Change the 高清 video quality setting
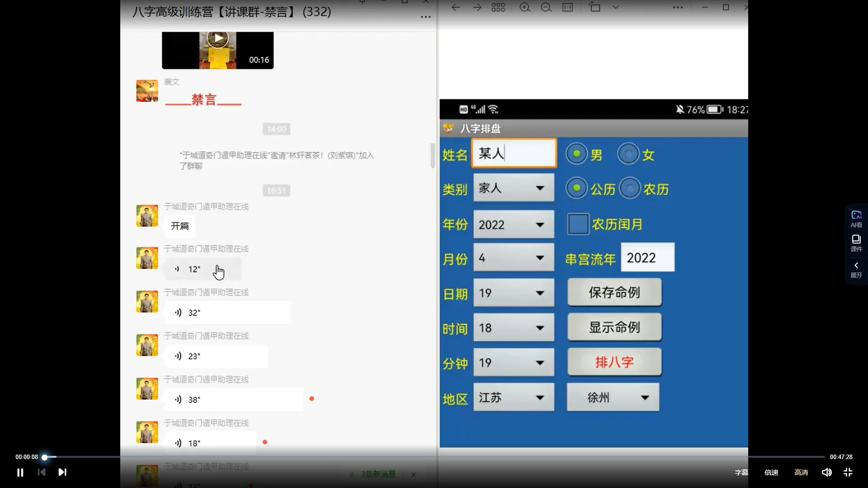 pos(801,472)
